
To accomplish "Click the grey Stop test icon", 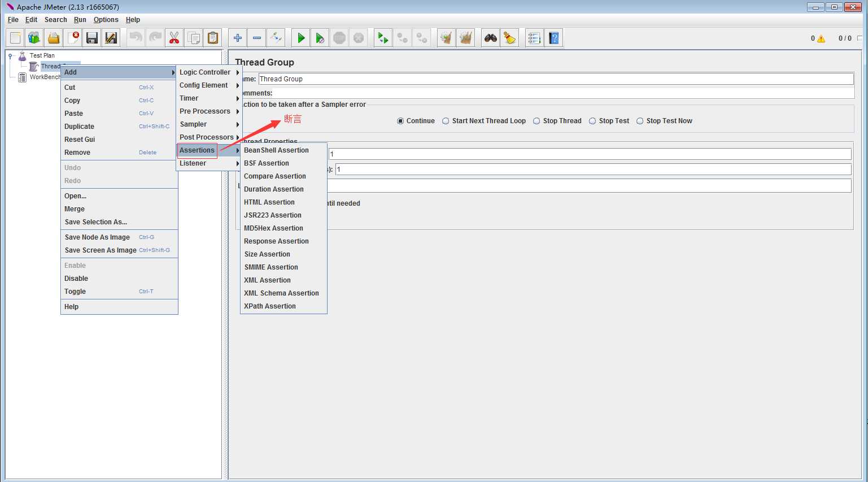I will coord(339,38).
